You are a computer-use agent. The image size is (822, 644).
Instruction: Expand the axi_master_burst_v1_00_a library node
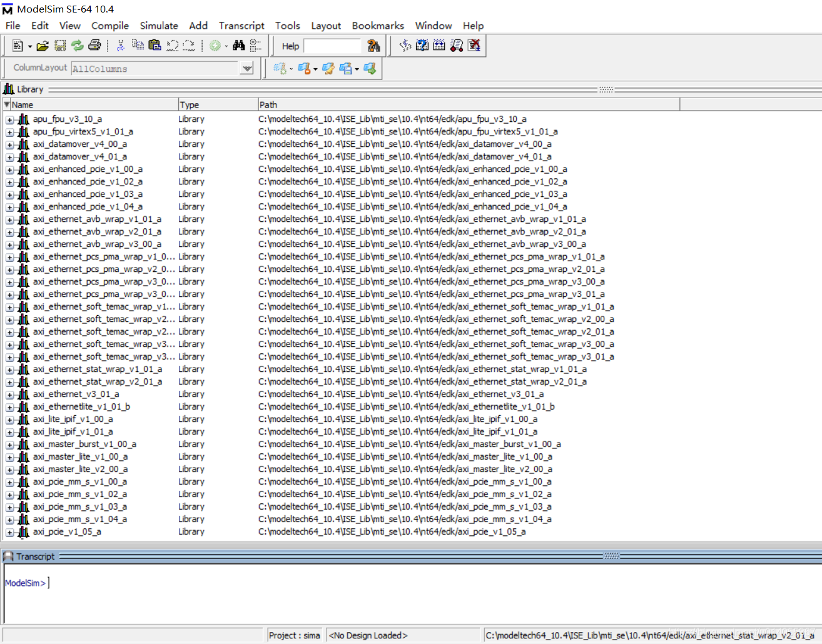[9, 445]
